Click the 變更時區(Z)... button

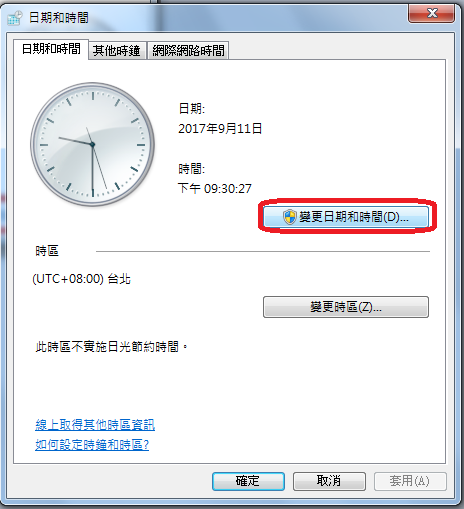pyautogui.click(x=346, y=307)
